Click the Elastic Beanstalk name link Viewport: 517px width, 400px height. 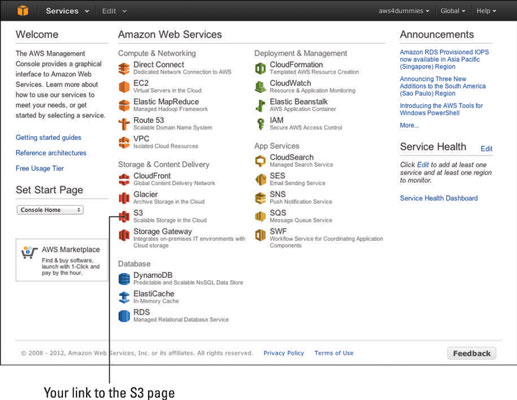tap(299, 101)
